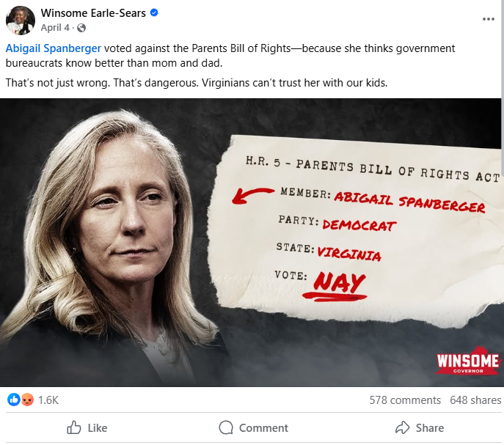
Task: View the 1.6K reactions list
Action: point(48,400)
